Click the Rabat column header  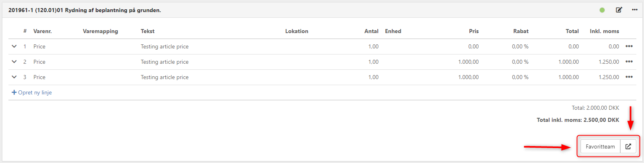click(x=521, y=31)
